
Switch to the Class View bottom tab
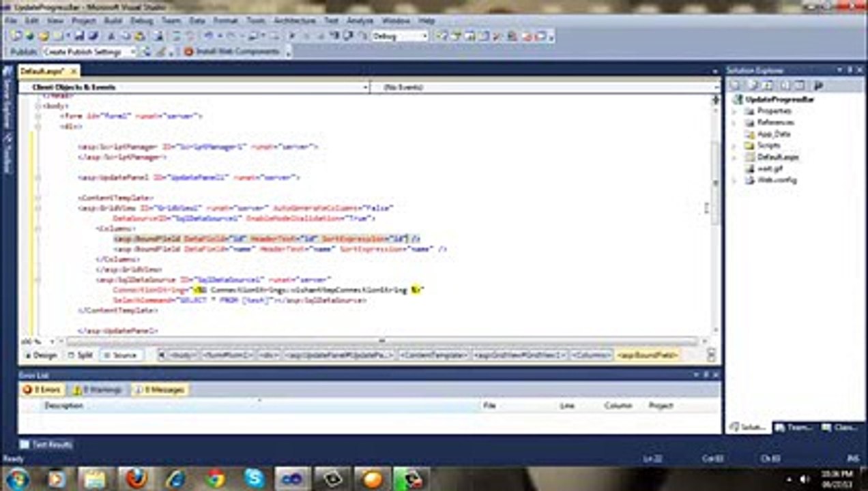839,428
